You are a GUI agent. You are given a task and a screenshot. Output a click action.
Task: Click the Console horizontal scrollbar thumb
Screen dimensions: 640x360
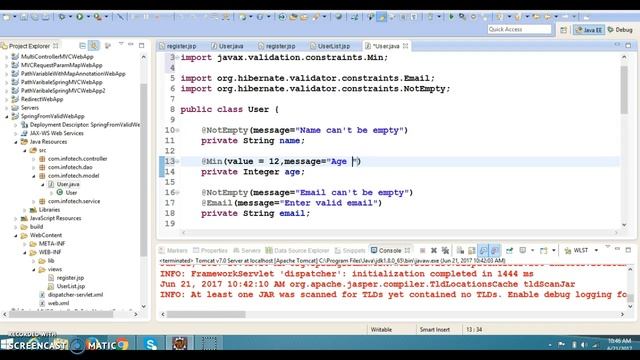[206, 314]
